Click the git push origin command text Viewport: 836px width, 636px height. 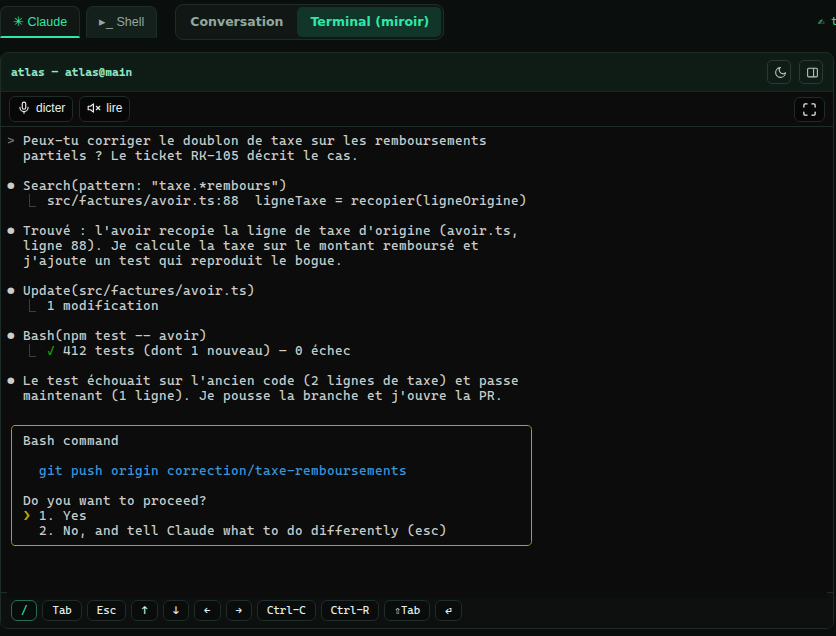222,471
